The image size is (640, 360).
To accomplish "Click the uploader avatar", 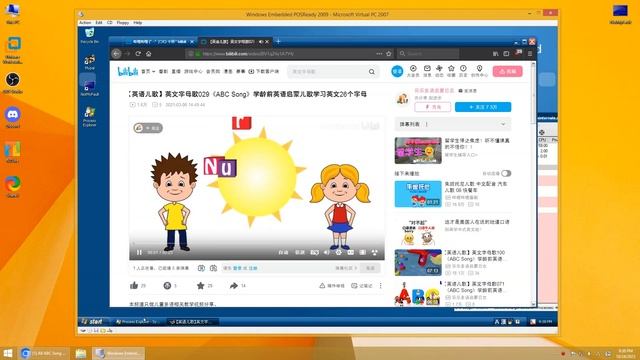I will (x=402, y=98).
